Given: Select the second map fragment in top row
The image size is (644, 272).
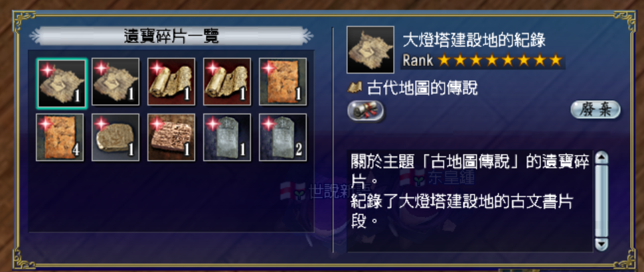Looking at the screenshot, I should pos(116,82).
